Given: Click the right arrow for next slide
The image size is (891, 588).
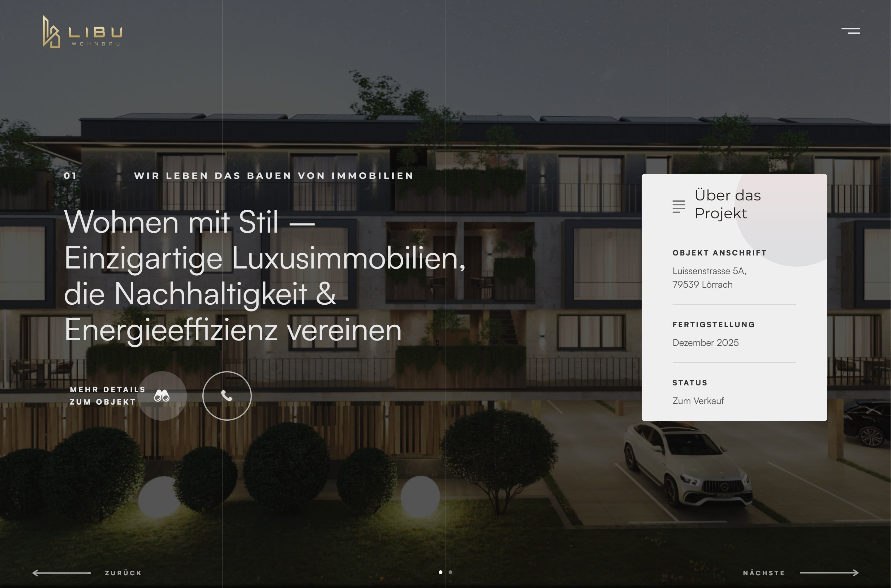Looking at the screenshot, I should pos(829,573).
